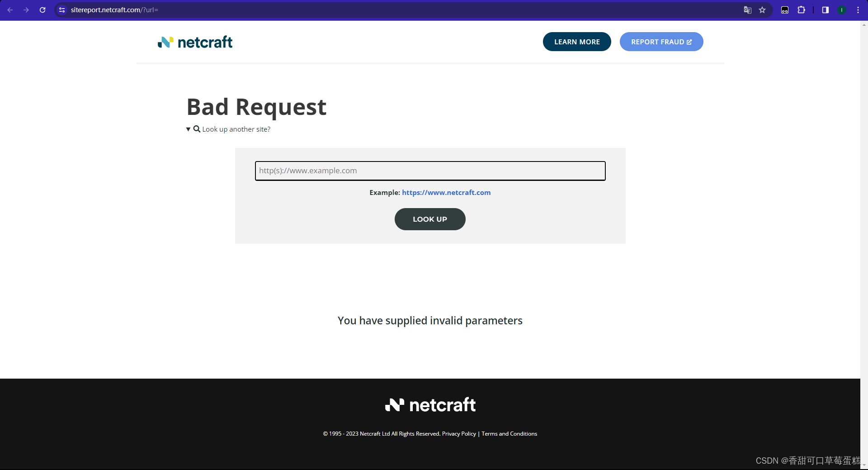Screen dimensions: 868x470
Task: Click the scrollbar up arrow
Action: [x=864, y=25]
